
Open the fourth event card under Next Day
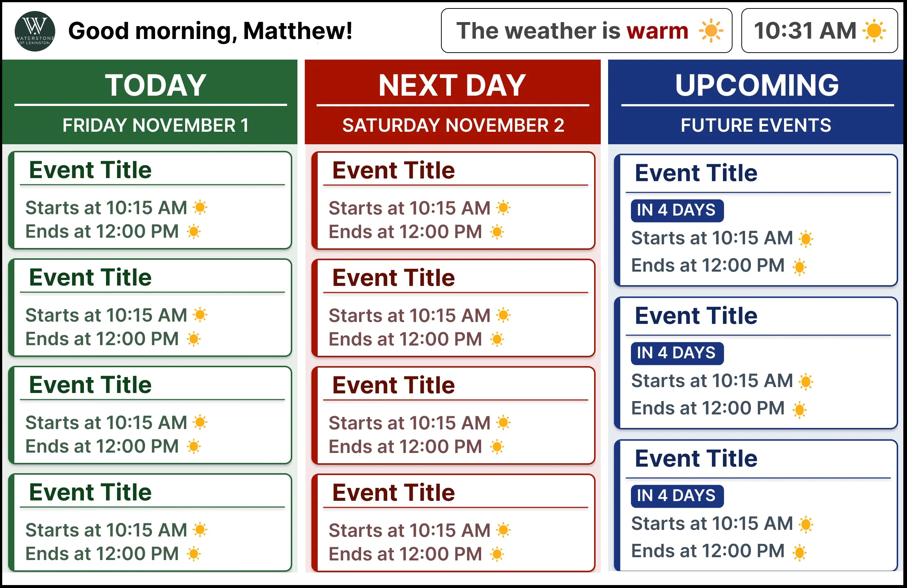(453, 523)
